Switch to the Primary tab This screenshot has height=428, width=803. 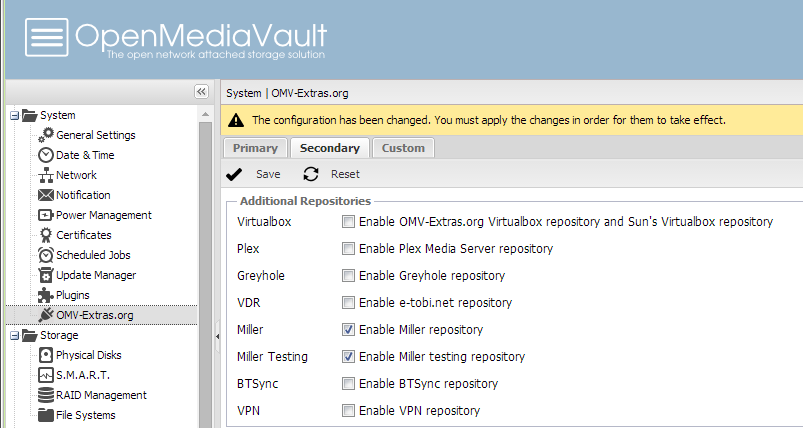[255, 148]
